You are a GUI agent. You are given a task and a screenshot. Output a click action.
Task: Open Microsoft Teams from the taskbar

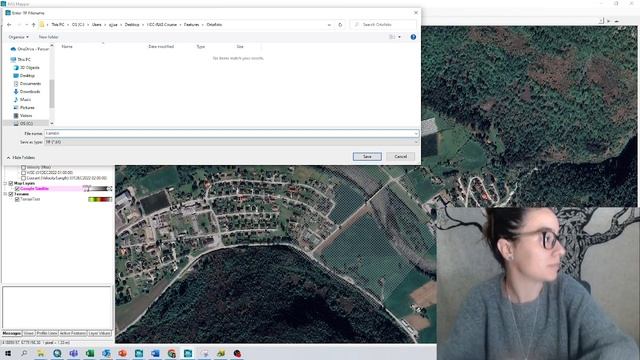tap(73, 353)
